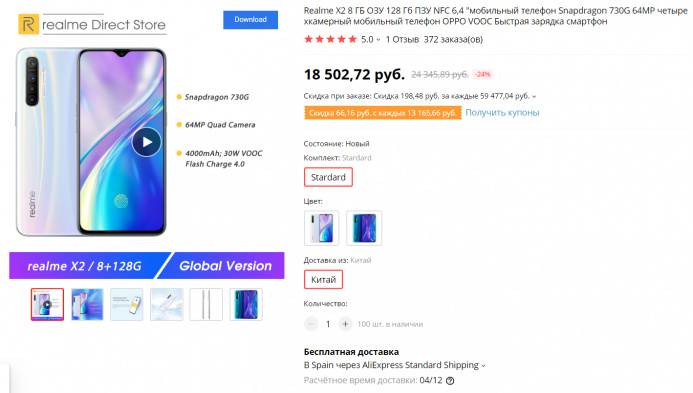
Task: Expand the 5.0 rating dropdown arrow
Action: click(x=378, y=40)
